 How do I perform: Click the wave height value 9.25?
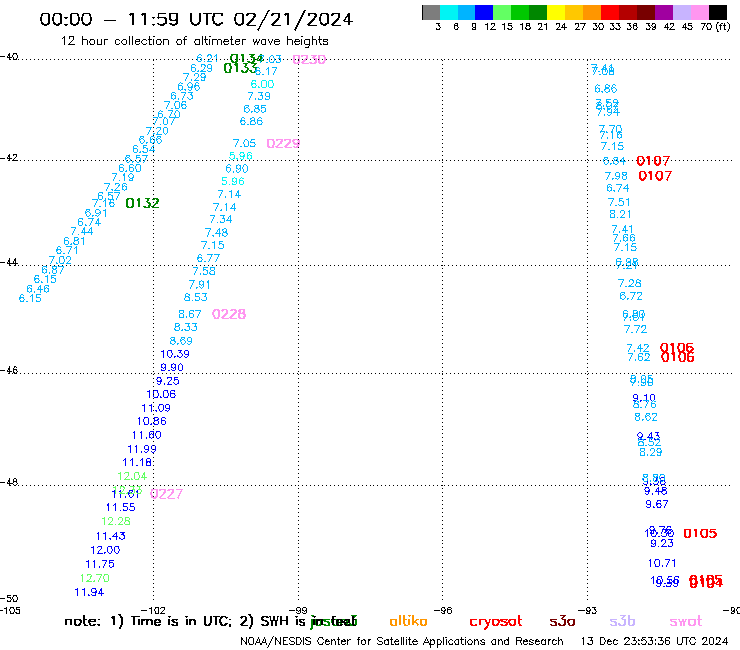168,381
